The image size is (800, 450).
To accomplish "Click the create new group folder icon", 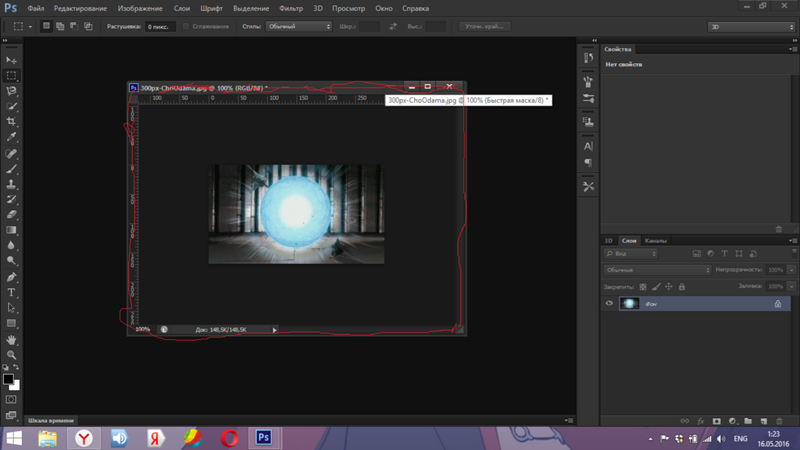I will 748,421.
